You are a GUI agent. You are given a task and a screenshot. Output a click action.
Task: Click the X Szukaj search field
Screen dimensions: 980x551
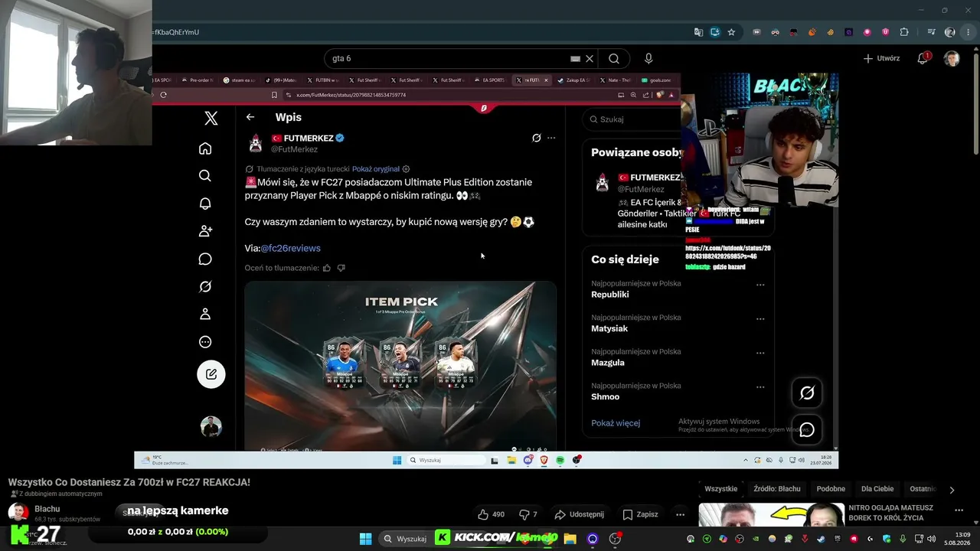tap(632, 119)
